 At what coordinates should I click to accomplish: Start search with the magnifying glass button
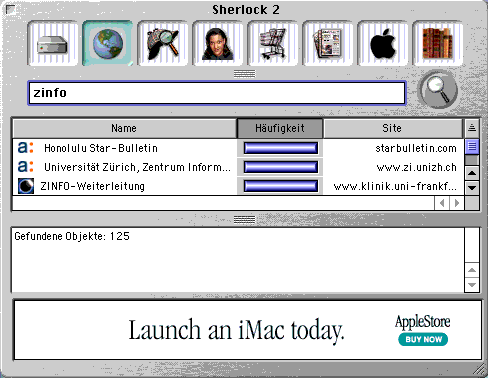pyautogui.click(x=437, y=89)
